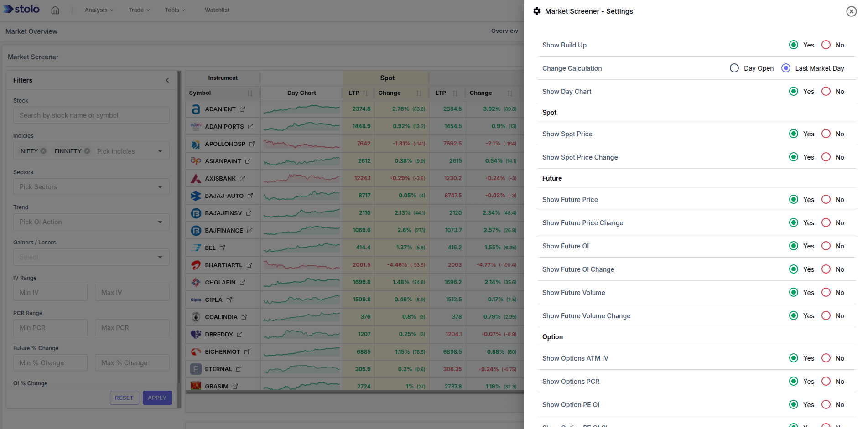Click the external link icon next to CIPLA
Image resolution: width=868 pixels, height=429 pixels.
(230, 300)
